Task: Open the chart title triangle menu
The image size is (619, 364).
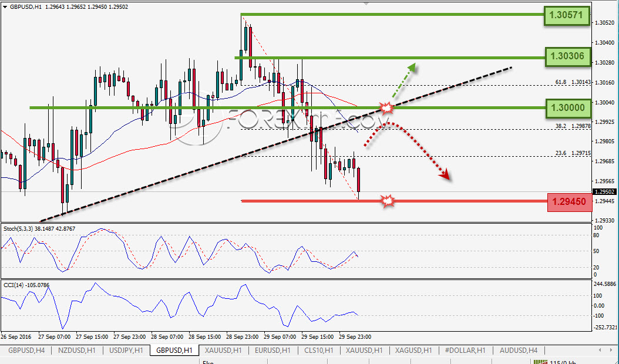Action: 5,6
